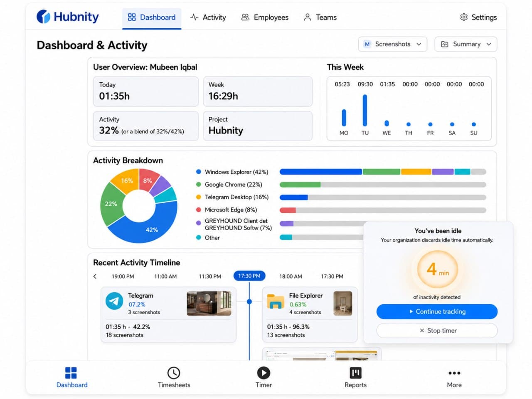532x399 pixels.
Task: Click the Hubnity logo icon
Action: coord(43,17)
